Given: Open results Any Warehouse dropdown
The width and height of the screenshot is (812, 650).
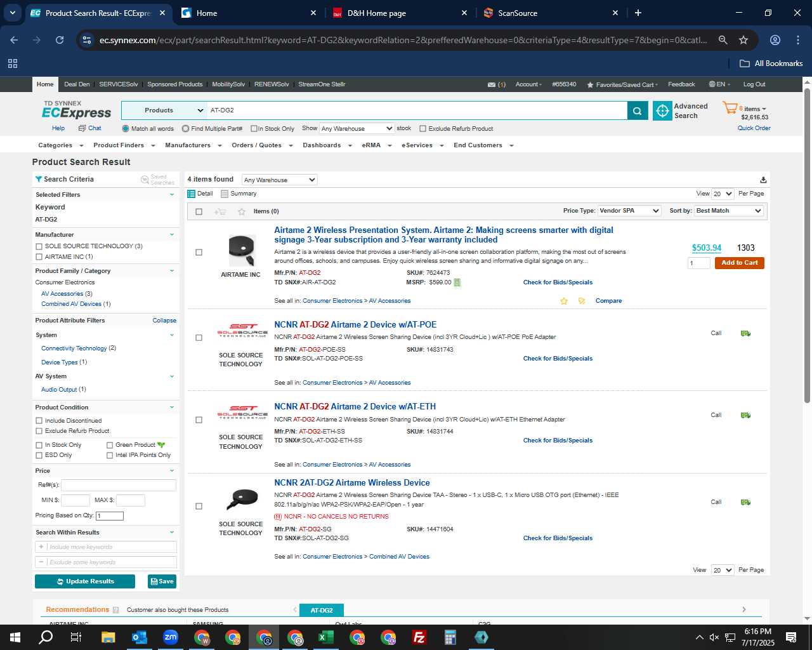Looking at the screenshot, I should tap(280, 180).
